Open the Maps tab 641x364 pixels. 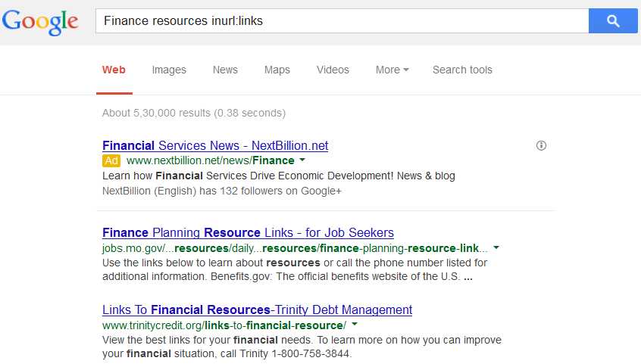click(277, 70)
